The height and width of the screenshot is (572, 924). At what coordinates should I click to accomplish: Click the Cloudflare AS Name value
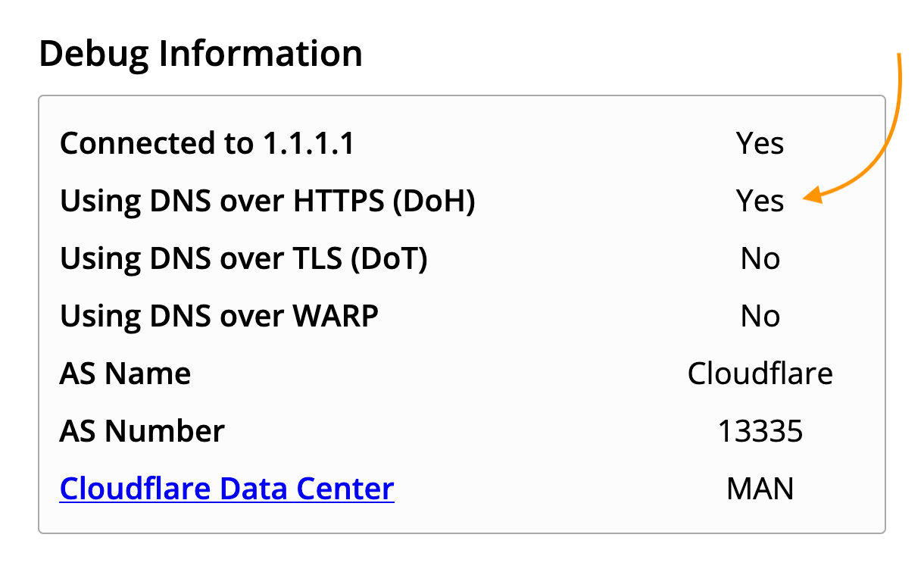(x=760, y=374)
